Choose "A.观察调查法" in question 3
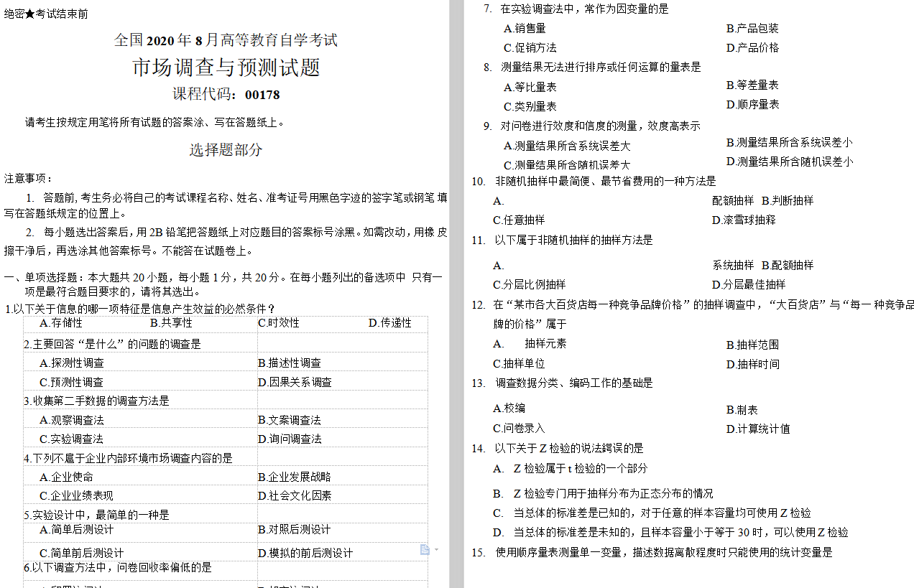 [72, 420]
